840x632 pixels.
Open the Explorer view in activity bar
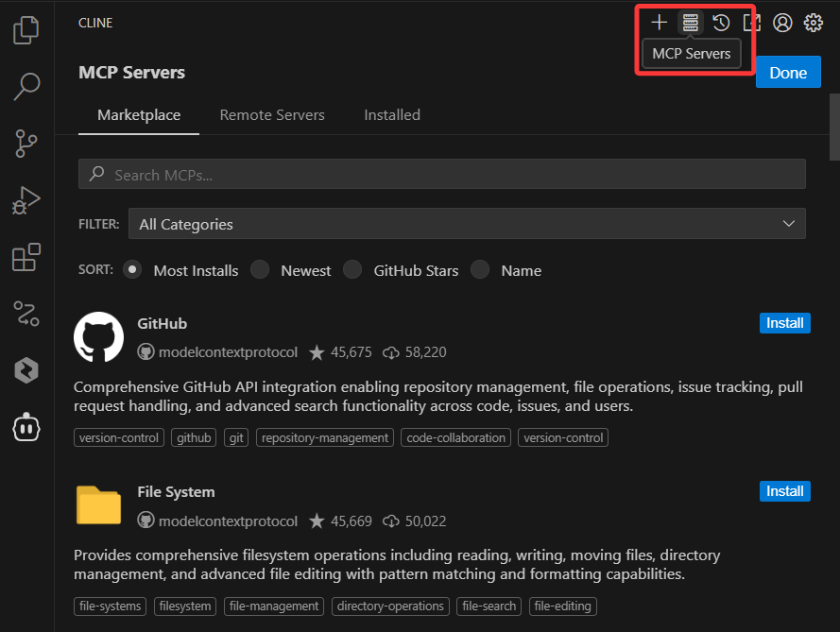(x=26, y=30)
